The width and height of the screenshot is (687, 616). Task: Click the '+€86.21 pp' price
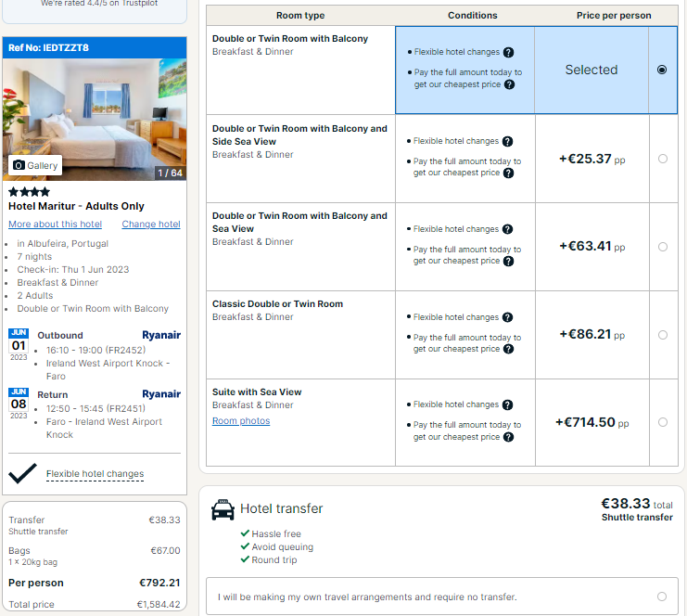click(592, 335)
